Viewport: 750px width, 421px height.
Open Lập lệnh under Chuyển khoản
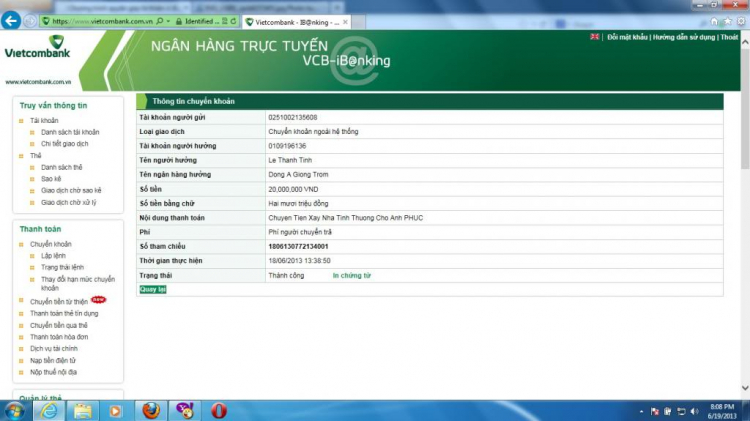[x=53, y=255]
